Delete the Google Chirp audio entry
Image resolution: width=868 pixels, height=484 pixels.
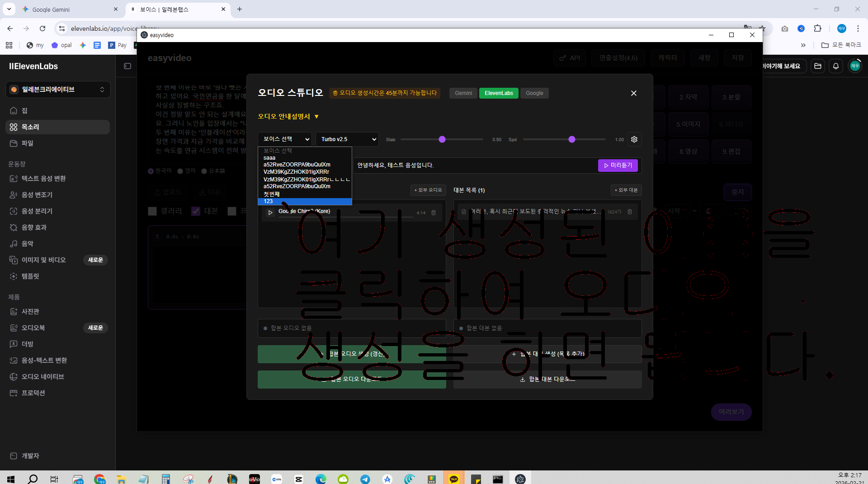(x=434, y=213)
